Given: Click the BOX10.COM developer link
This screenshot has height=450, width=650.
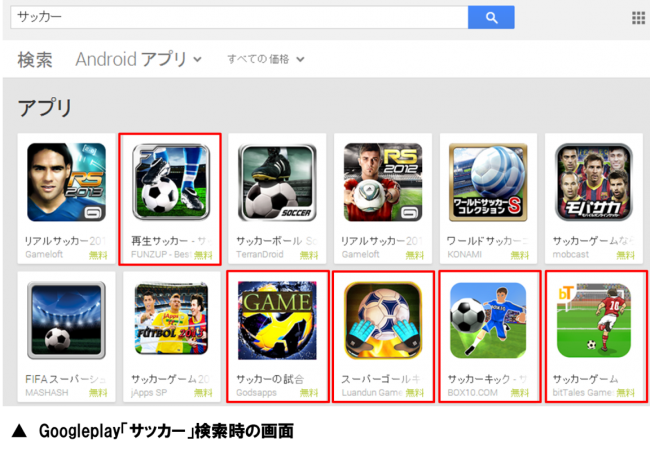Looking at the screenshot, I should (472, 392).
